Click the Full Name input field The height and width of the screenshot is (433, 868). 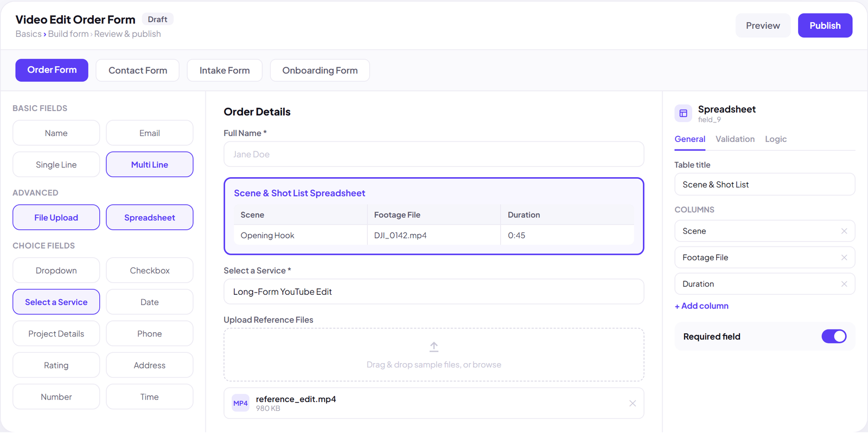click(x=434, y=154)
